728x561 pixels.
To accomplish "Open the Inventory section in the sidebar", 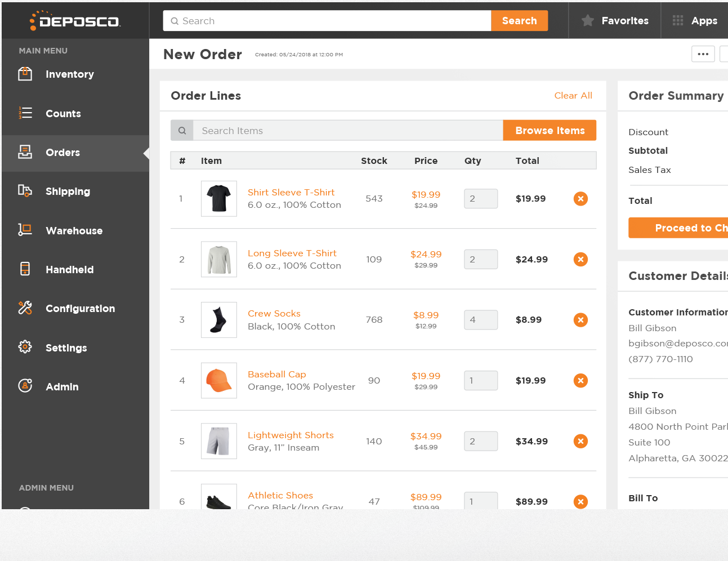I will [x=25, y=74].
